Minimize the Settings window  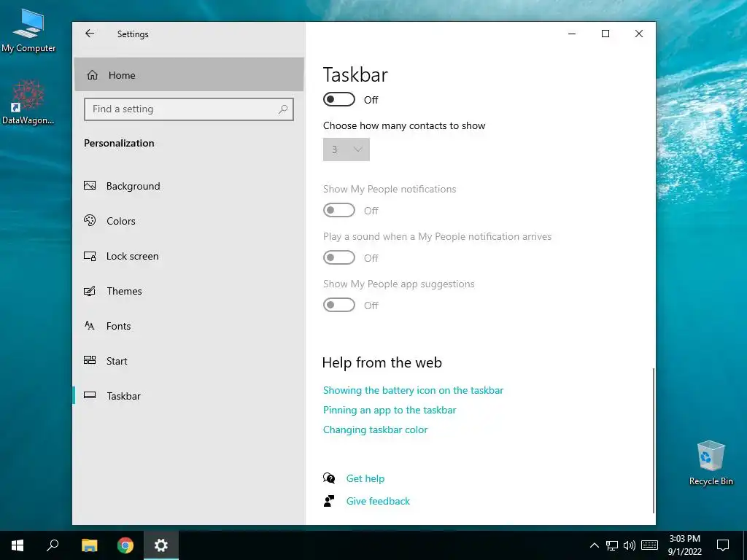point(572,34)
